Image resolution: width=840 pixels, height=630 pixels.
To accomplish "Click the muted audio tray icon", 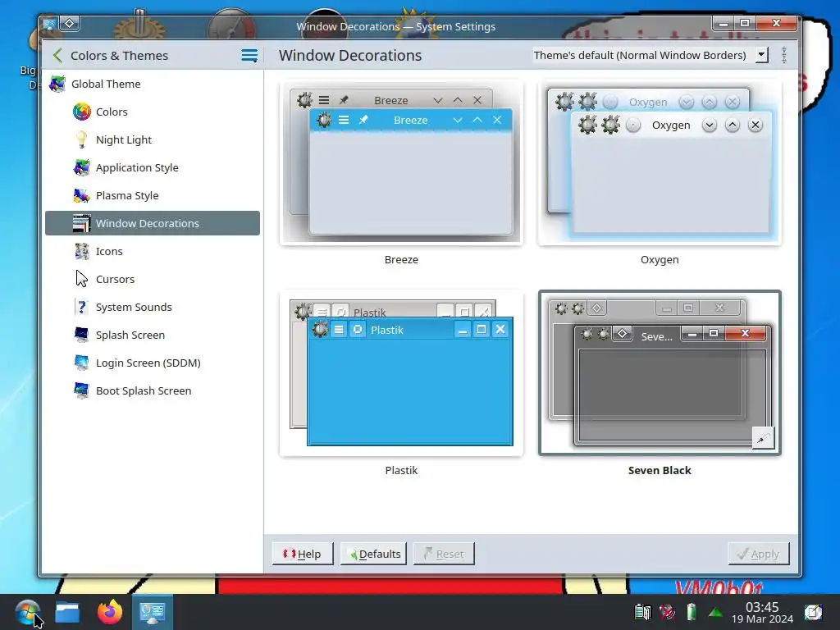I will click(667, 612).
